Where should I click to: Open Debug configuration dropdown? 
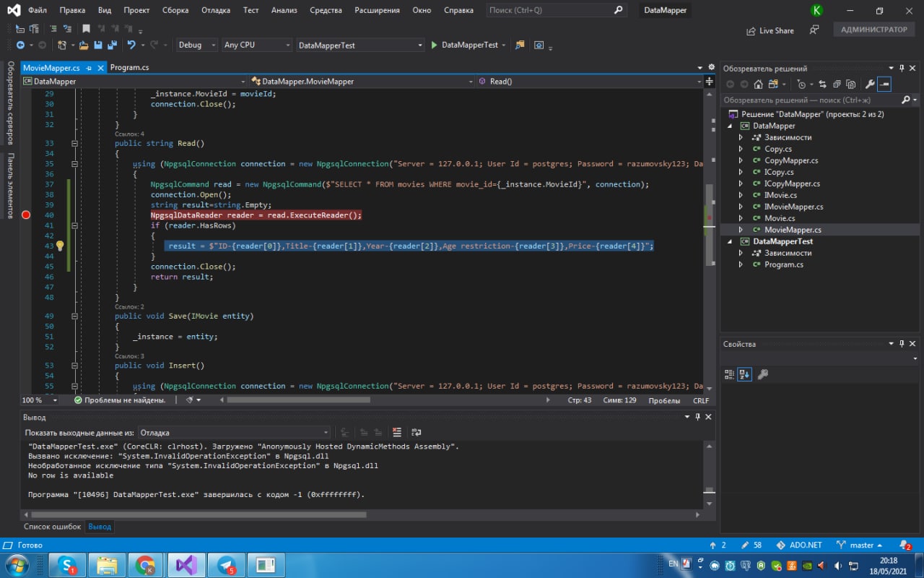(x=197, y=45)
